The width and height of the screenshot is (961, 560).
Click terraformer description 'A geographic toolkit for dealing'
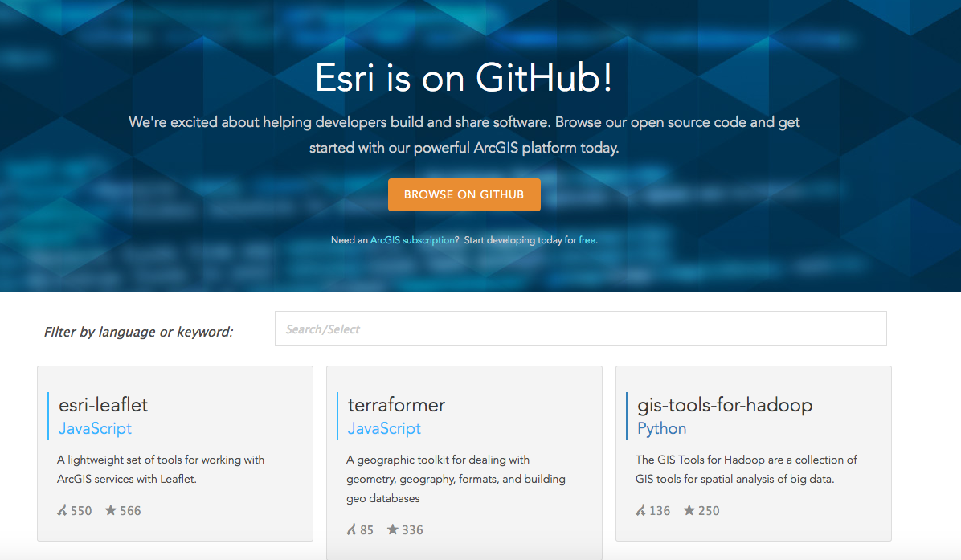click(x=456, y=479)
